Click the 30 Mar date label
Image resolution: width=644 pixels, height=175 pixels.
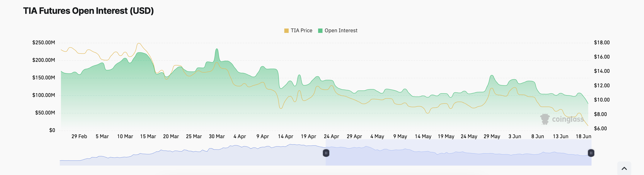coord(217,136)
